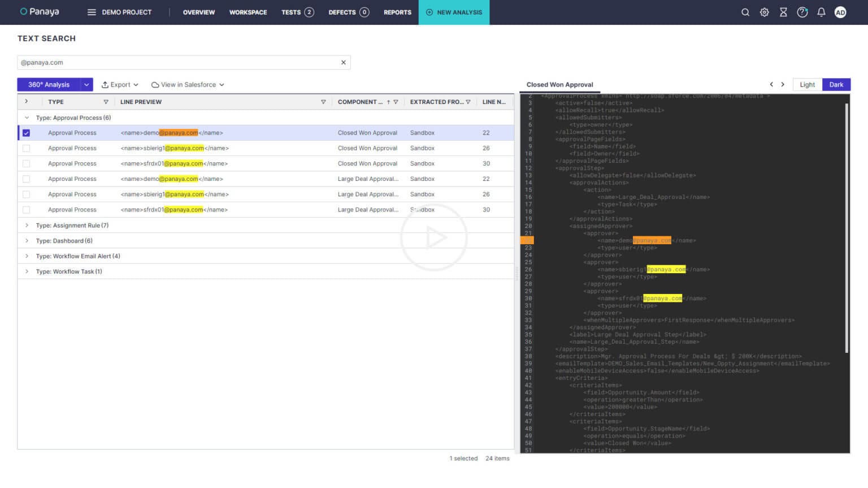
Task: Click the TYPE column header
Action: (x=56, y=102)
